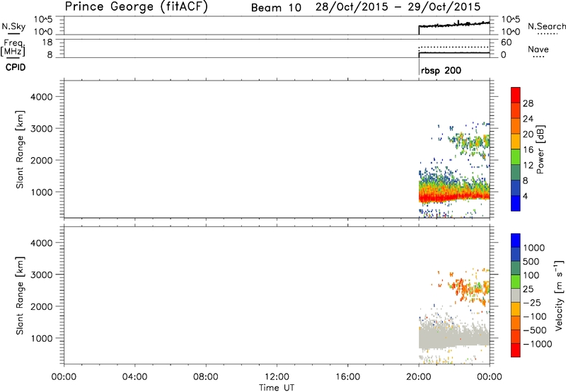This screenshot has height=392, width=566.
Task: Click the 20:00 time axis tick label
Action: tap(418, 377)
